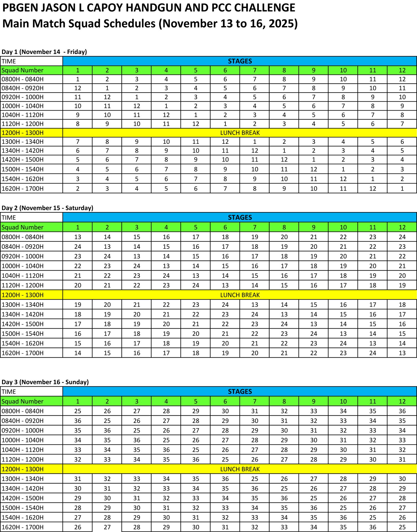
Task: Click the blue STAGES header in Day 1 table
Action: coord(240,61)
